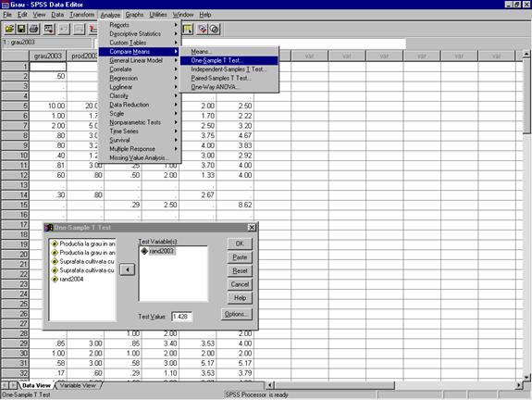The image size is (532, 400).
Task: Open the Edit menu
Action: (x=22, y=15)
